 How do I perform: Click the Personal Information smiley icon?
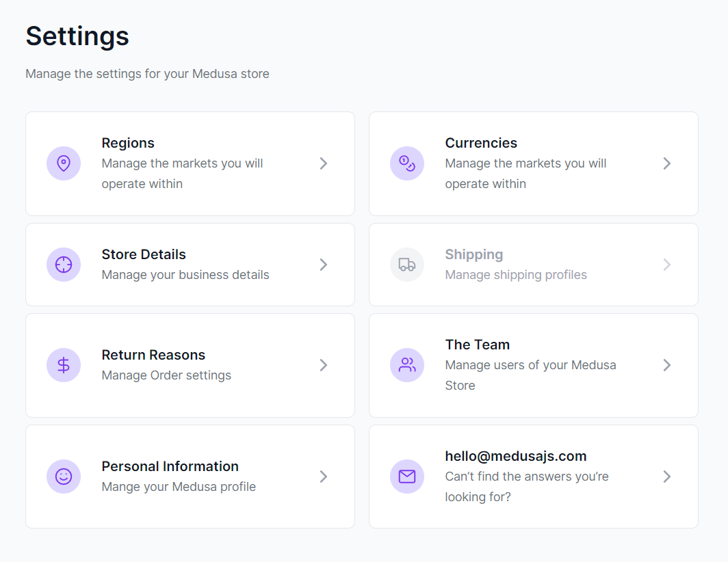[64, 477]
